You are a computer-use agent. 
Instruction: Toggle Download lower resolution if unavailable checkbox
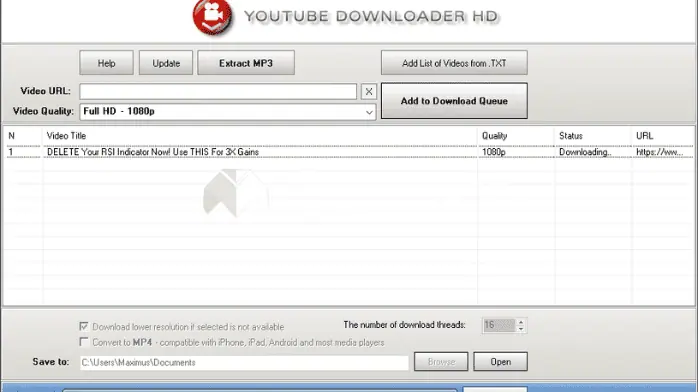pyautogui.click(x=84, y=326)
